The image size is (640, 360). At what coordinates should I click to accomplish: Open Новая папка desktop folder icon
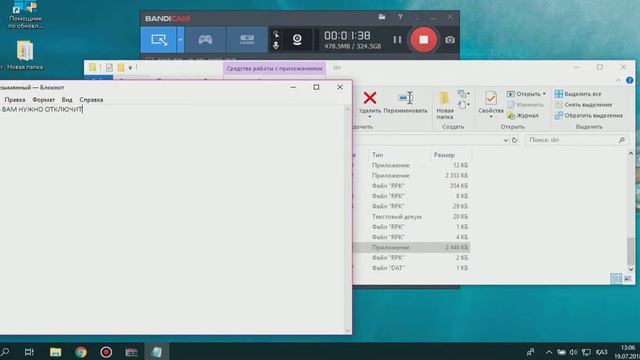(25, 55)
